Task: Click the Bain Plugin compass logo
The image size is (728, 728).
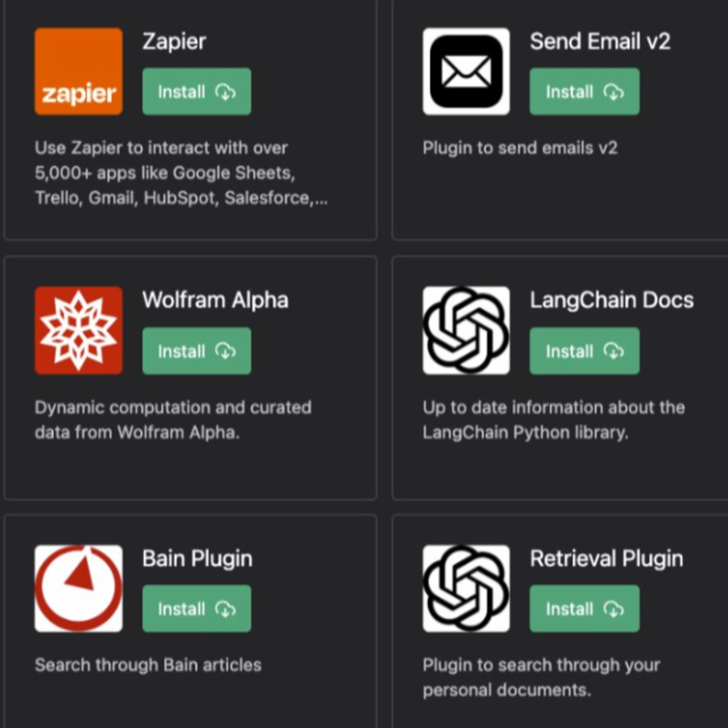Action: coord(78,588)
